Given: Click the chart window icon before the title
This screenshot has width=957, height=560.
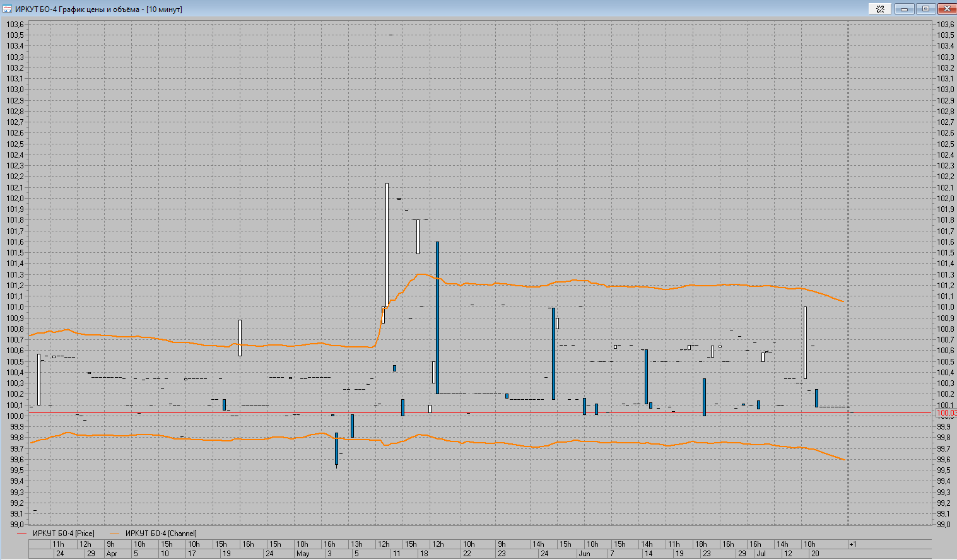Looking at the screenshot, I should pyautogui.click(x=8, y=9).
